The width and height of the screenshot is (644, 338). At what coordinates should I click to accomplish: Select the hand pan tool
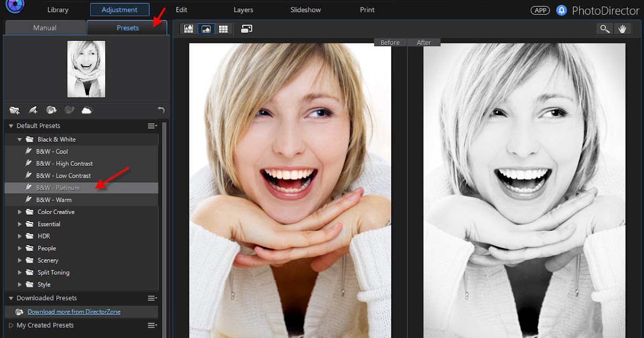point(623,28)
